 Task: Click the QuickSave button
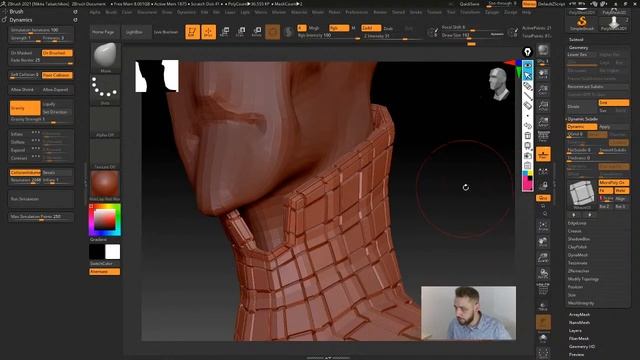pyautogui.click(x=469, y=4)
